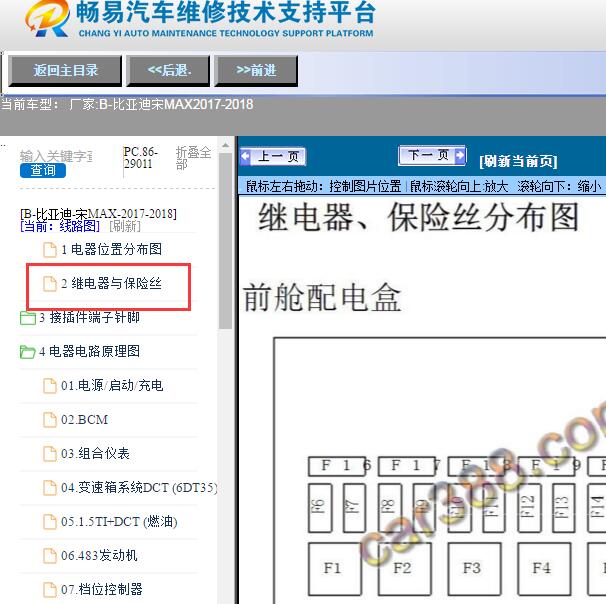Click page icon beside 01.电源/启动/充电
The image size is (606, 604).
click(x=49, y=386)
